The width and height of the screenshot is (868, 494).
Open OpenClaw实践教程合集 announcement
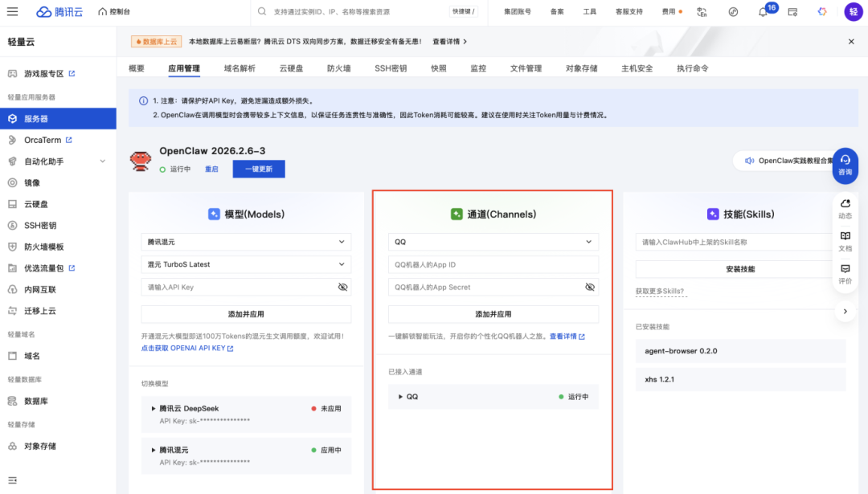(x=790, y=161)
